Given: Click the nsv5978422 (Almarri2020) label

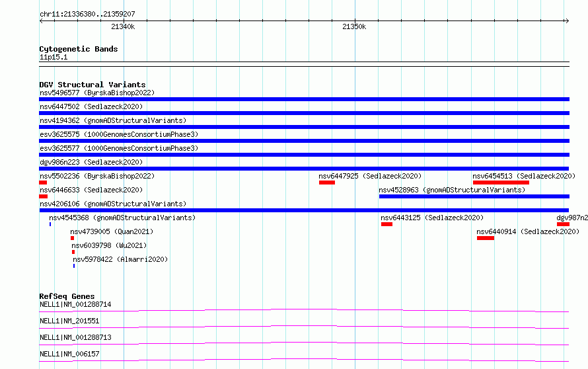Looking at the screenshot, I should (120, 259).
